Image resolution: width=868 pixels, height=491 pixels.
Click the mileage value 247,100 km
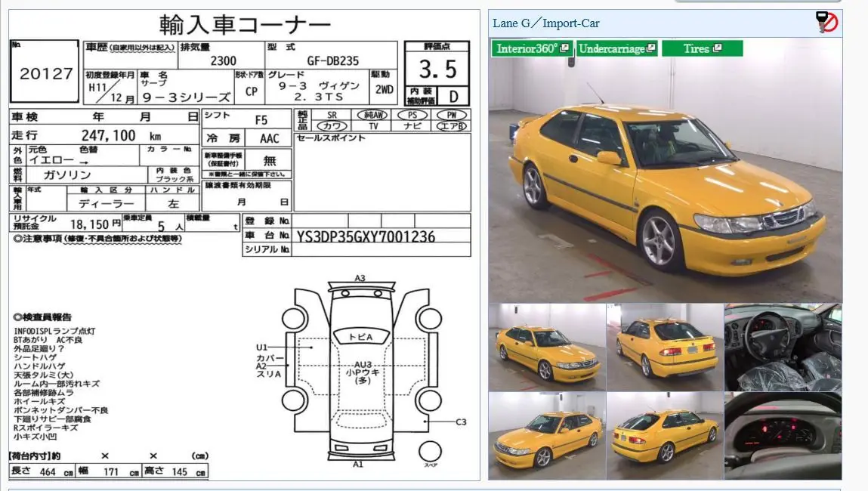coord(121,136)
